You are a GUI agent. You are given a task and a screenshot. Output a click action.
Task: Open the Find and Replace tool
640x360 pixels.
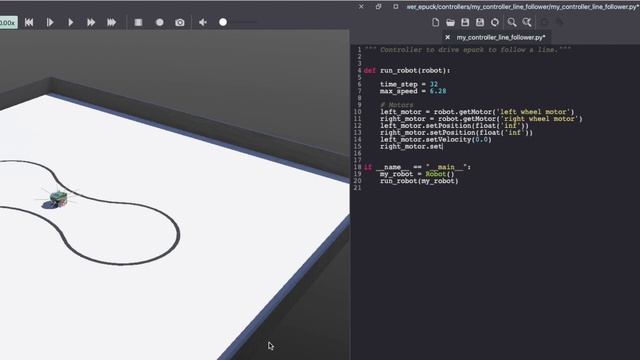[x=527, y=22]
